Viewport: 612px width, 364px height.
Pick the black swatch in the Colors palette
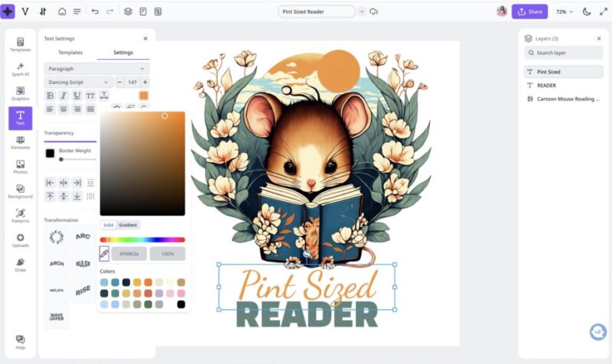[181, 304]
